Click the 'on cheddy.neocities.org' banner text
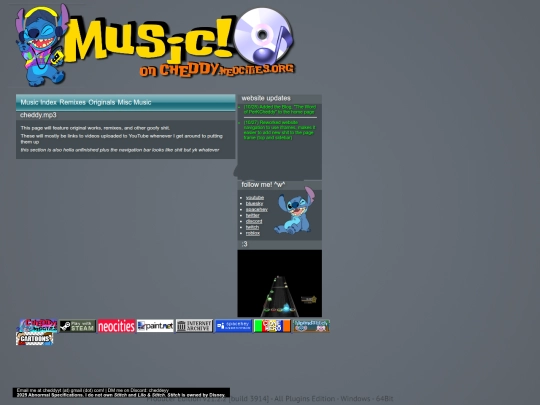Viewport: 540px width, 405px height. coord(217,70)
